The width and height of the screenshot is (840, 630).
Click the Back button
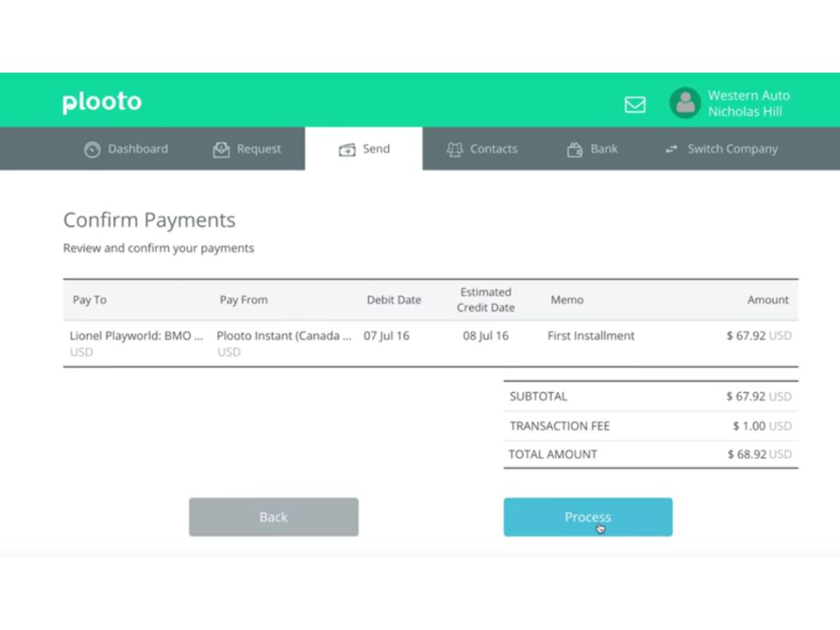pos(274,517)
